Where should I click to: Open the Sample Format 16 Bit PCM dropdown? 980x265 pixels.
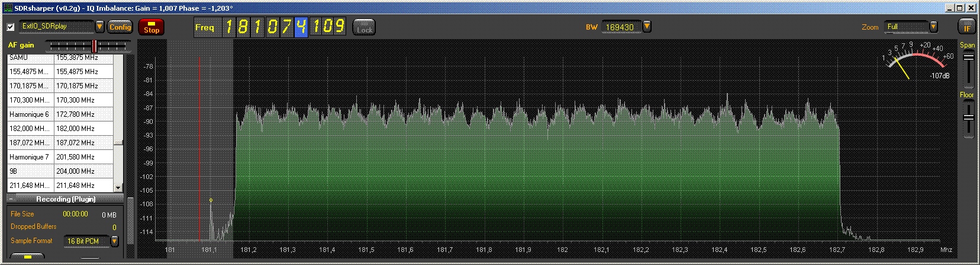[114, 241]
